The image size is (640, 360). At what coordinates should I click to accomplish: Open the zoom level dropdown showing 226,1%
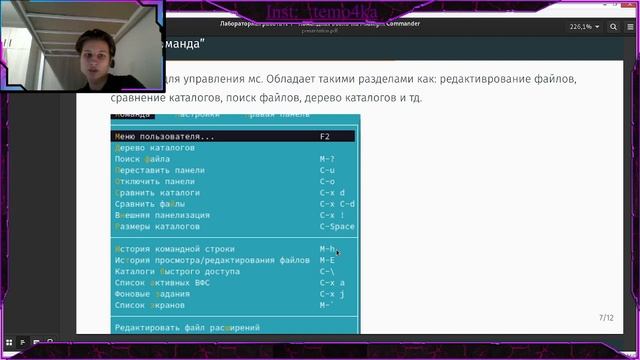[584, 27]
